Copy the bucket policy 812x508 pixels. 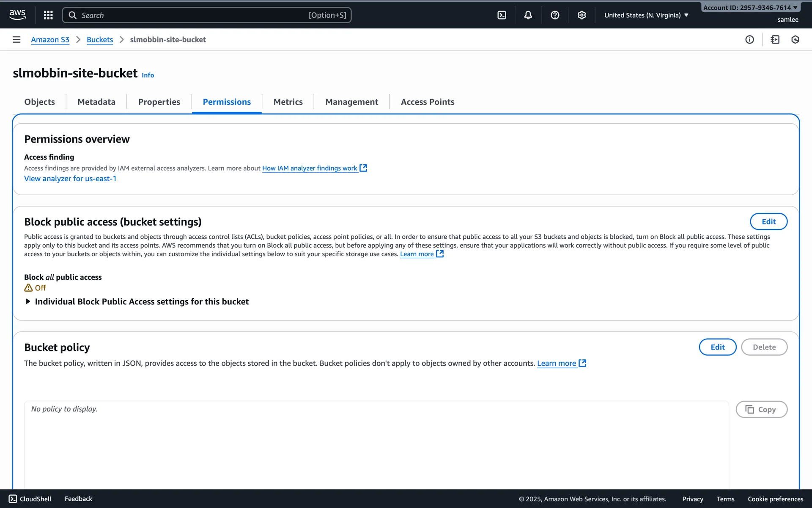(x=761, y=409)
